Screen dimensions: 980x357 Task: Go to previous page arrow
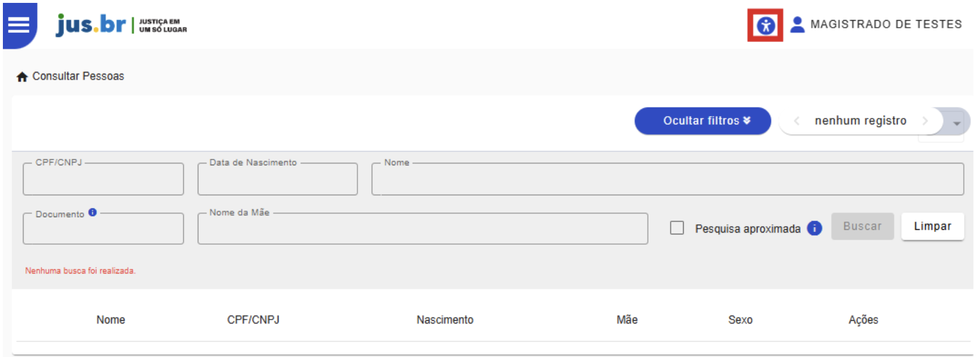coord(797,121)
